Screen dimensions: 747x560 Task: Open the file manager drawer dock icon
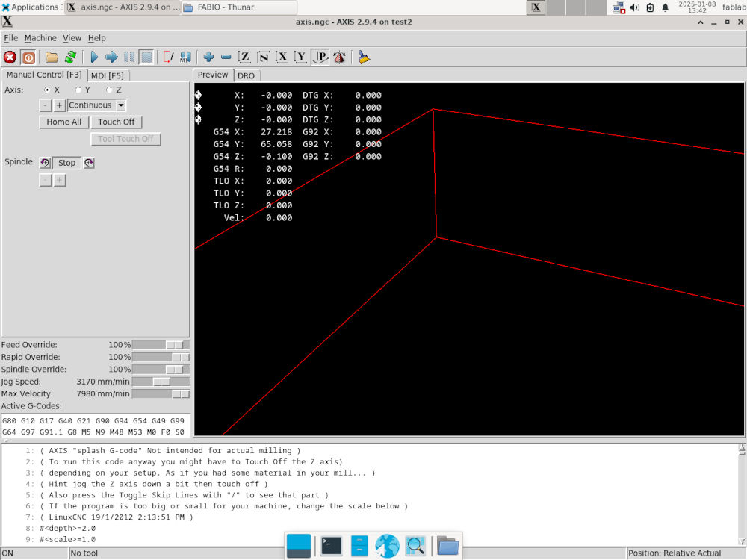[359, 546]
